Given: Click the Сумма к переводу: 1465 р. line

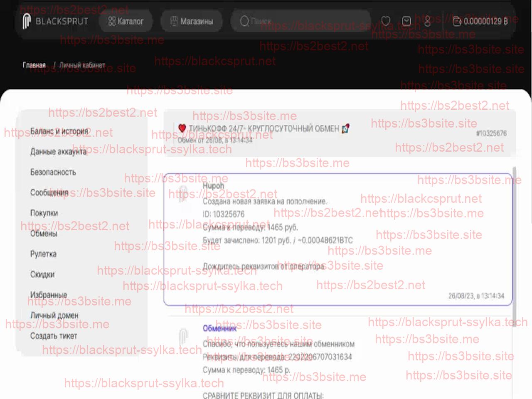Looking at the screenshot, I should pos(246,370).
